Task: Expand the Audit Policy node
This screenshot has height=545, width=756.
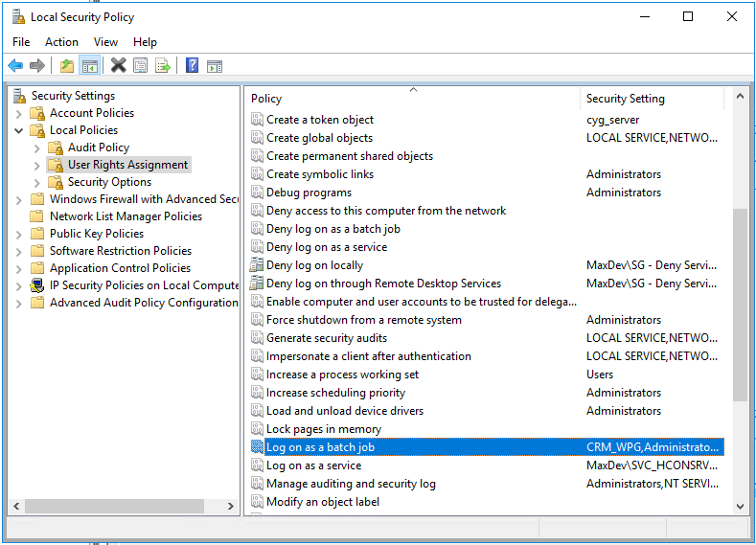Action: [x=37, y=148]
